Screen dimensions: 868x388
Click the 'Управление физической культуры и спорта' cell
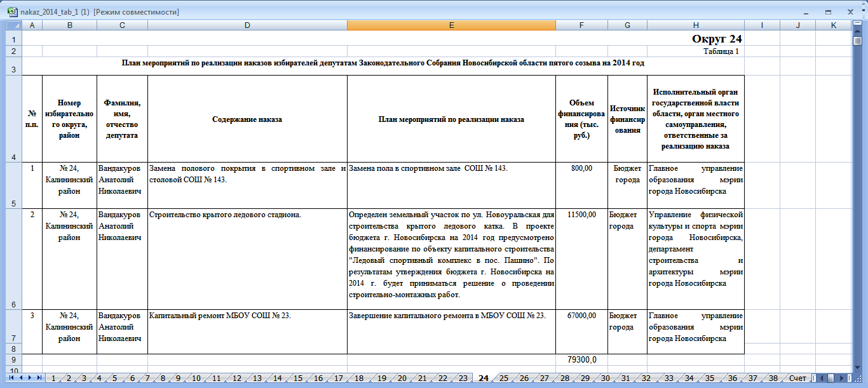[x=696, y=259]
